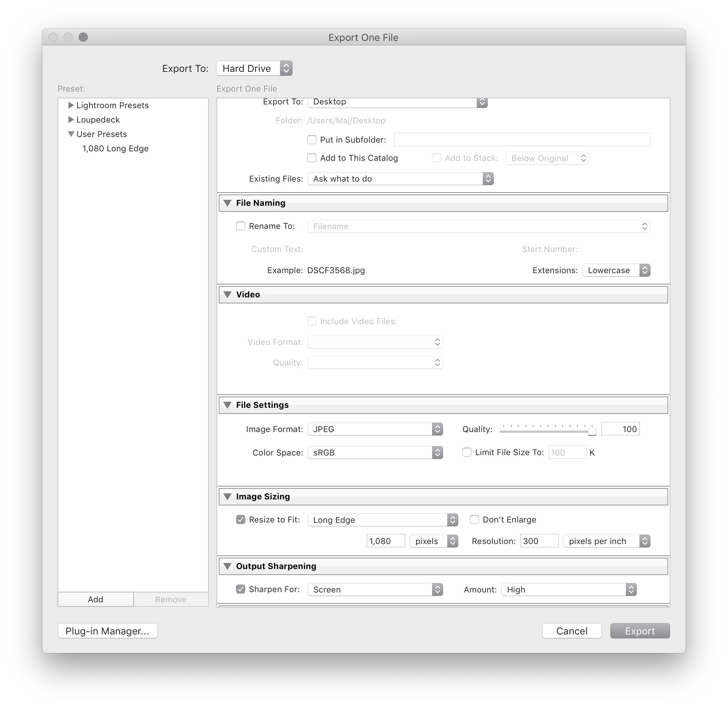
Task: Click the Export button
Action: pos(640,631)
